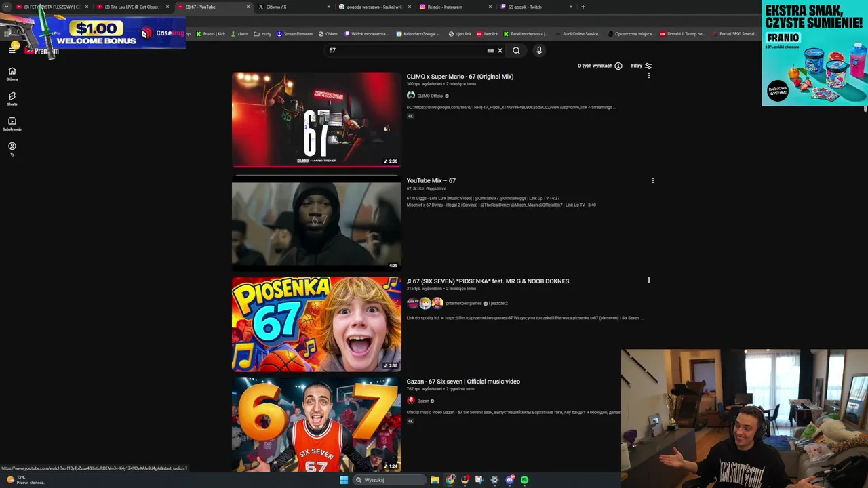The height and width of the screenshot is (488, 868).
Task: Click the search field containing '67'
Action: point(407,50)
